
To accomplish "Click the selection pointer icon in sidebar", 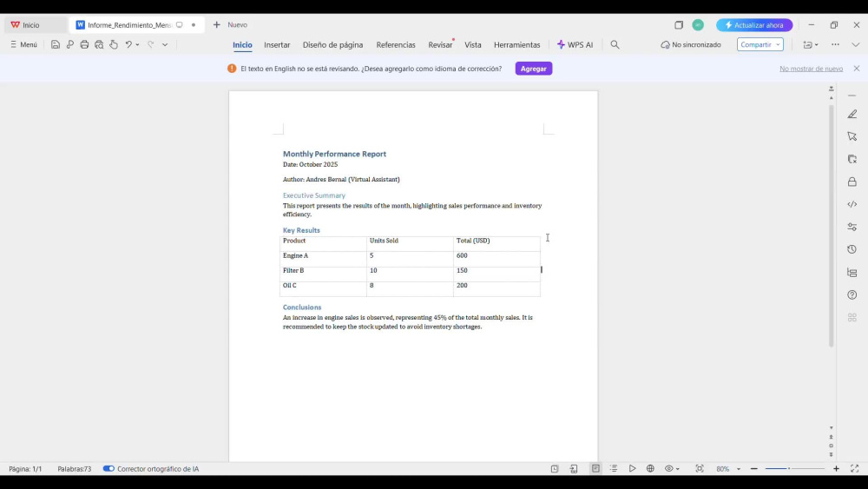I will [x=852, y=136].
